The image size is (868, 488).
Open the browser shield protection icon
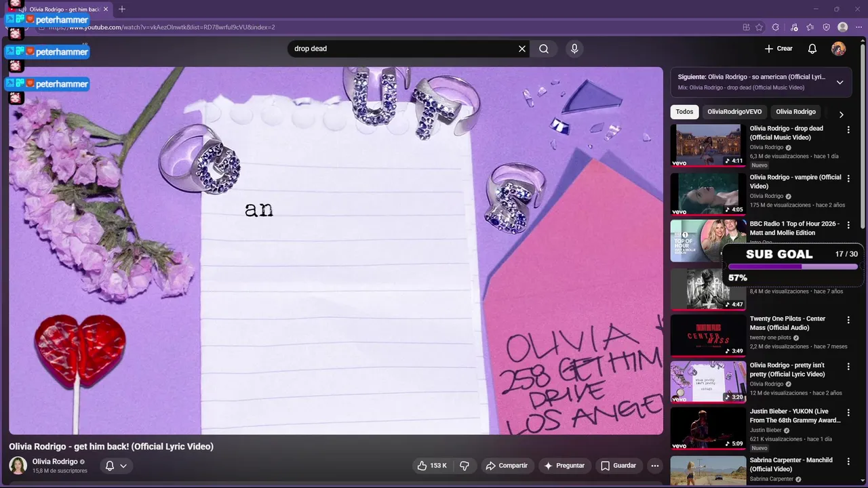826,27
